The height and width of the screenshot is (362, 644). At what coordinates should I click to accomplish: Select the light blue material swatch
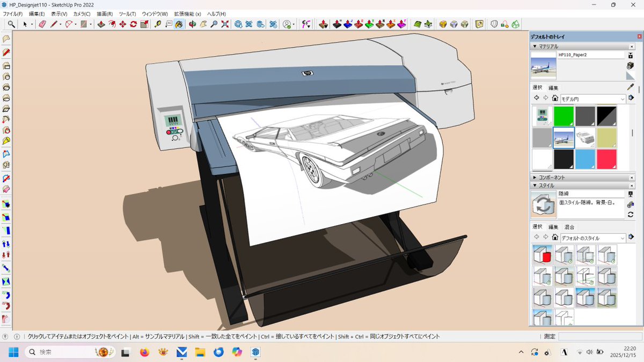(x=585, y=159)
